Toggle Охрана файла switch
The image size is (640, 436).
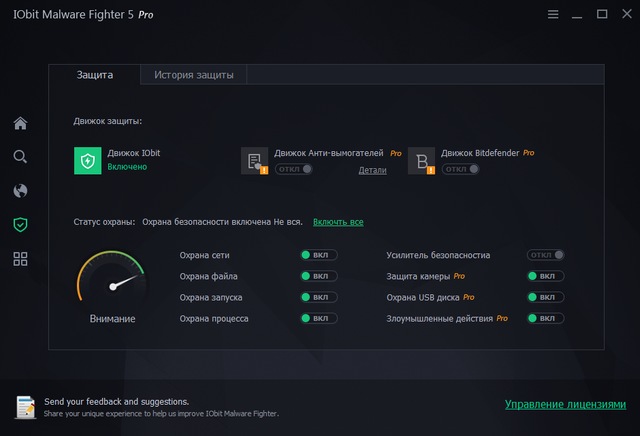coord(319,276)
